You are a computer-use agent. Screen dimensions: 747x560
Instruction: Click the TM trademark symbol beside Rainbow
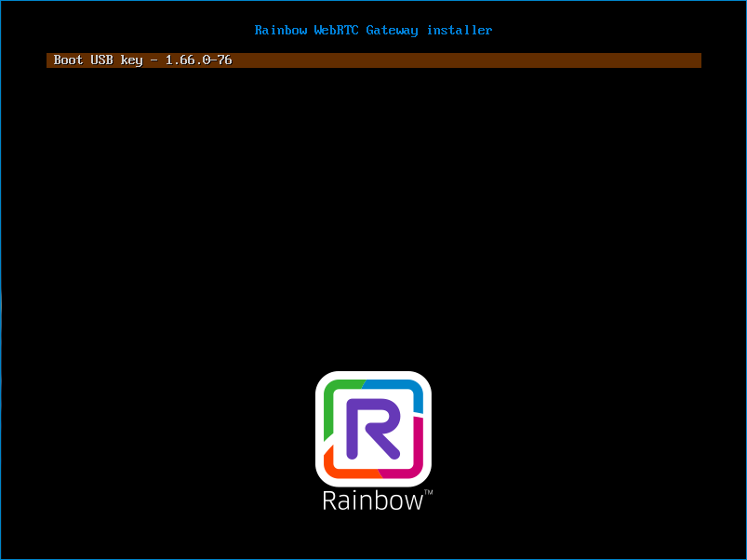pos(428,492)
